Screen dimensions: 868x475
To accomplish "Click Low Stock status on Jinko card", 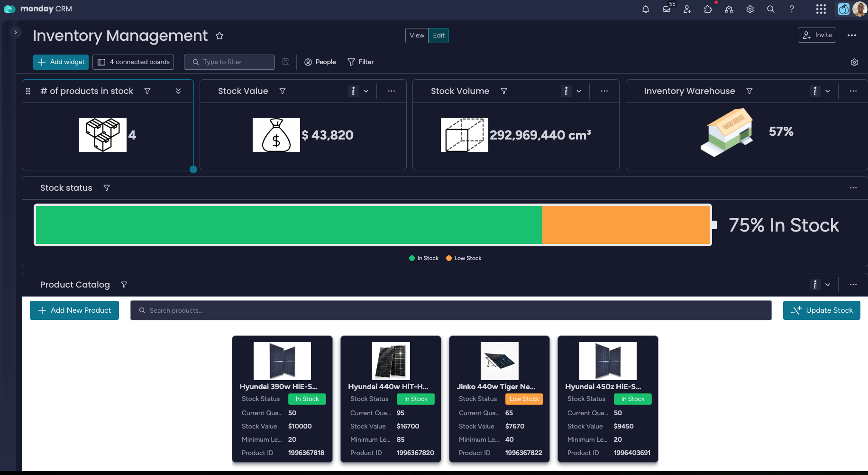I will point(524,399).
